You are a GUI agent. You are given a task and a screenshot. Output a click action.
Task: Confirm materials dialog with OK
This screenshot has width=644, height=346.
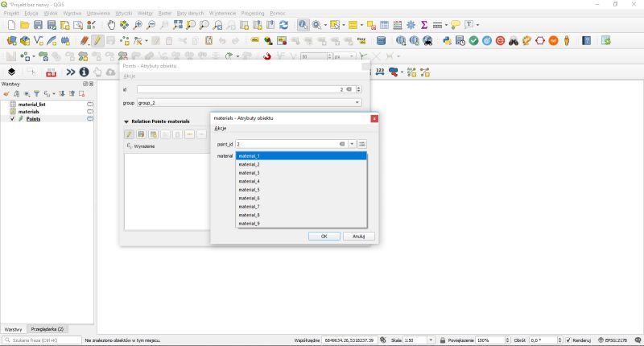324,236
